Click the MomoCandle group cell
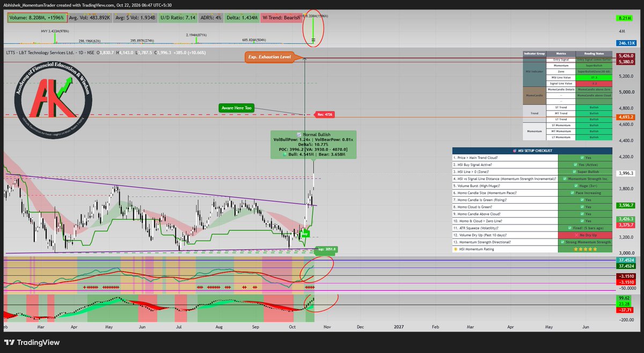 (x=536, y=96)
